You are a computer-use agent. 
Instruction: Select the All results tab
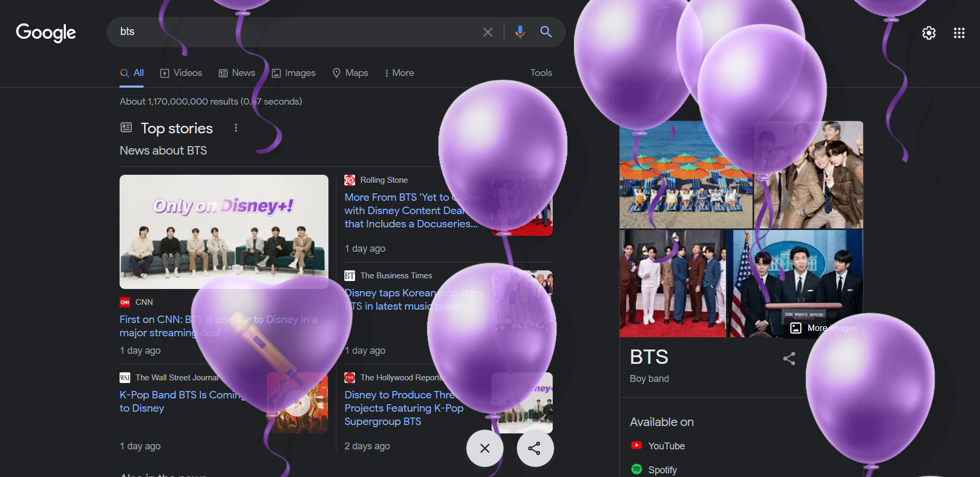pos(132,73)
